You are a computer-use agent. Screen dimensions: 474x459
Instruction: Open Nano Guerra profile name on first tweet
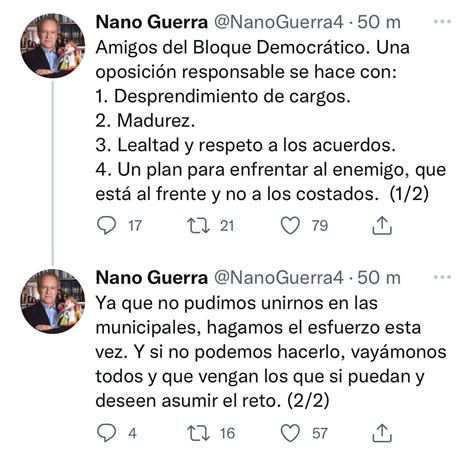click(152, 22)
